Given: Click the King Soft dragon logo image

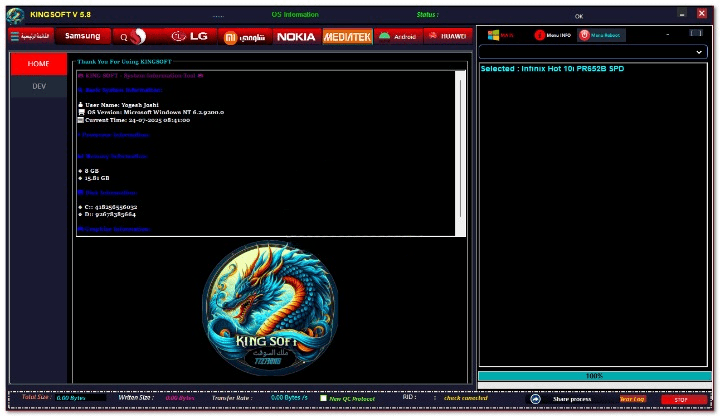Looking at the screenshot, I should (x=270, y=309).
